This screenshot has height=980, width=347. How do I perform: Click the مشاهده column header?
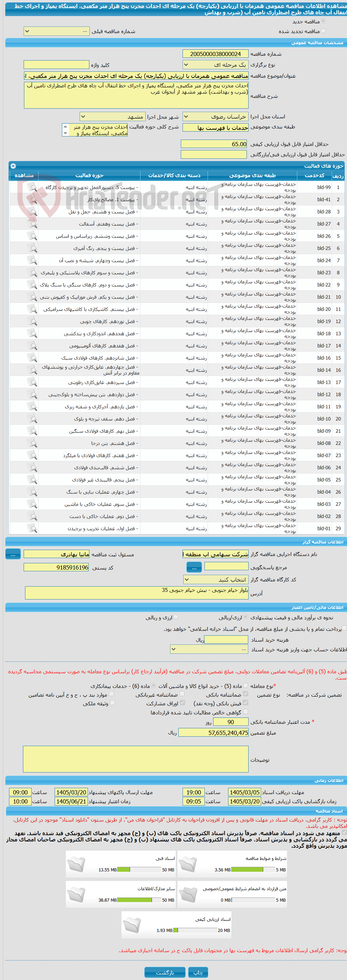pos(24,175)
